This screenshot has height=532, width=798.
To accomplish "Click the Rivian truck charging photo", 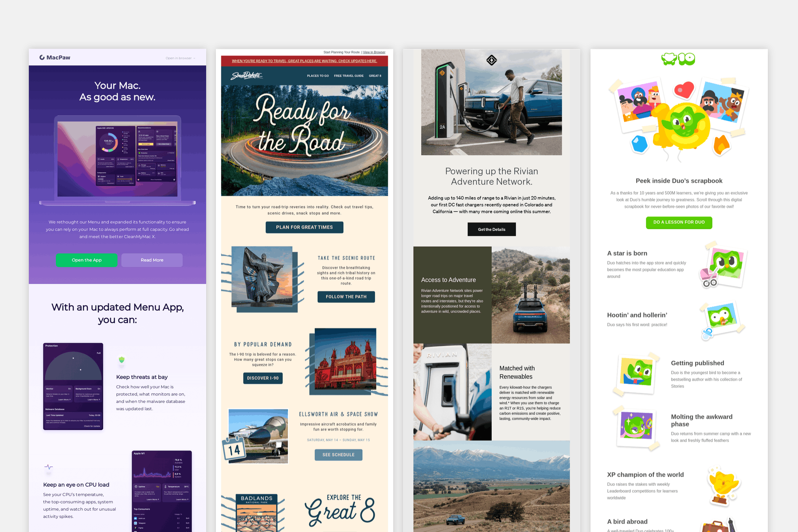I will 491,102.
